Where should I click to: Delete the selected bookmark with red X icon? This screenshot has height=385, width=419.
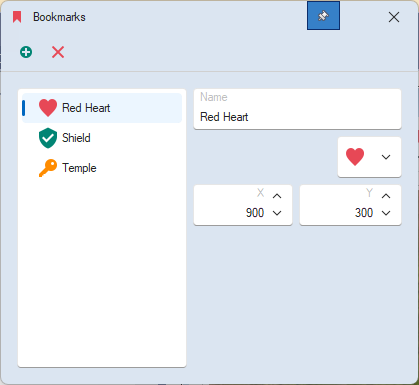click(x=58, y=52)
